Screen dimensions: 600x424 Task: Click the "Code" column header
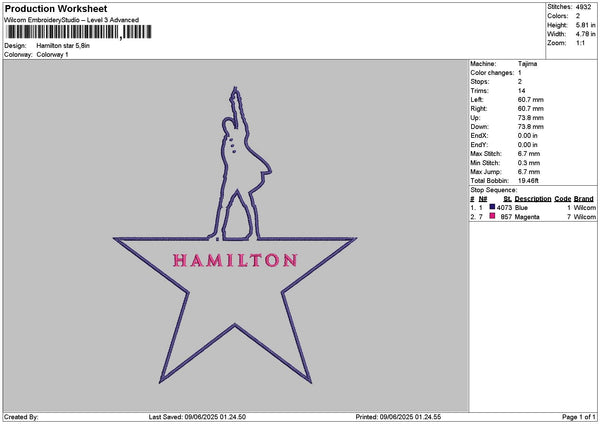[562, 199]
